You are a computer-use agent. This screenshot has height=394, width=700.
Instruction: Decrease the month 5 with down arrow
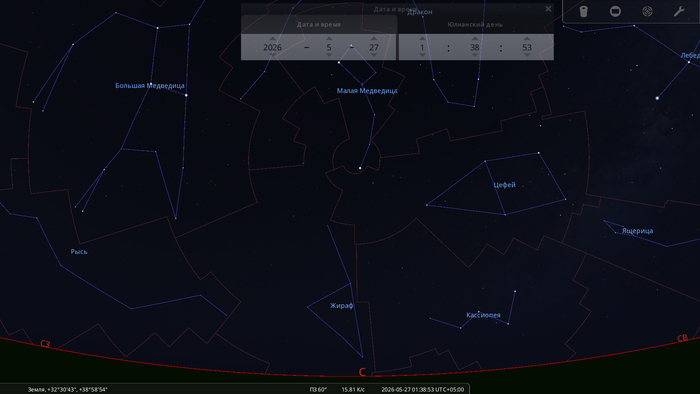329,55
